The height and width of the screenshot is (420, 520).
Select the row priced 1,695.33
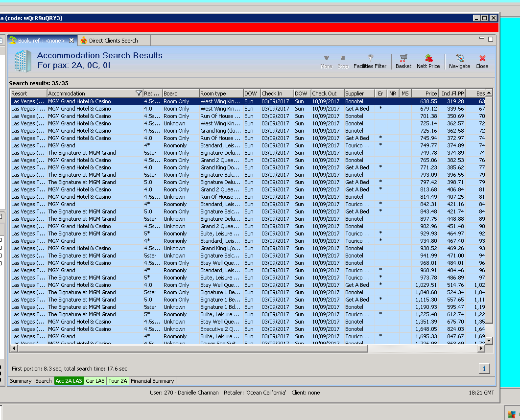(x=248, y=336)
